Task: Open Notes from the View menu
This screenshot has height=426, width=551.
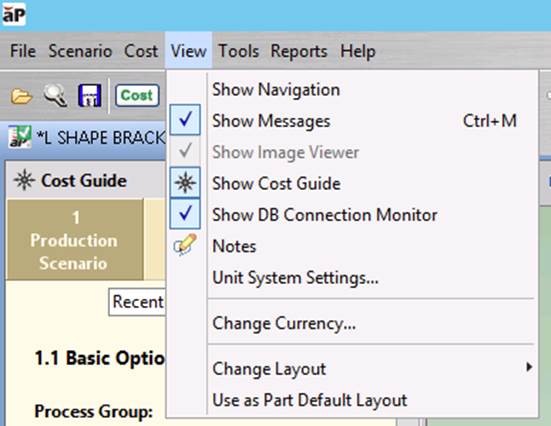Action: [352, 246]
